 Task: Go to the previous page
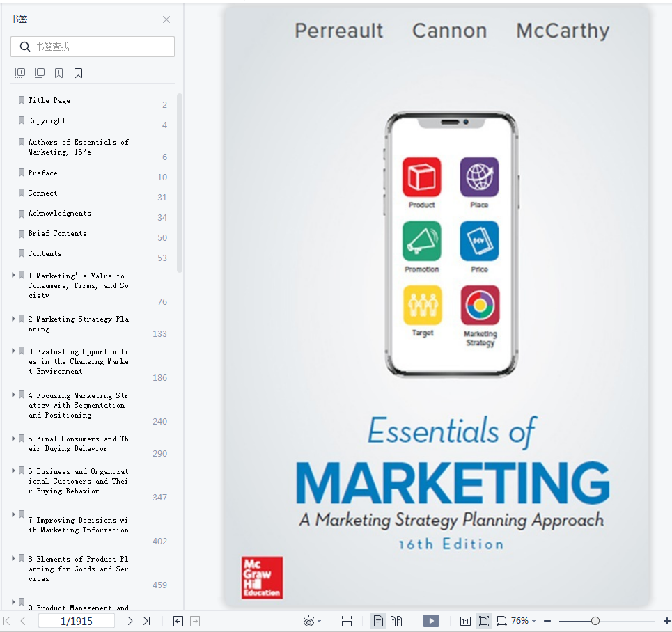click(x=23, y=621)
